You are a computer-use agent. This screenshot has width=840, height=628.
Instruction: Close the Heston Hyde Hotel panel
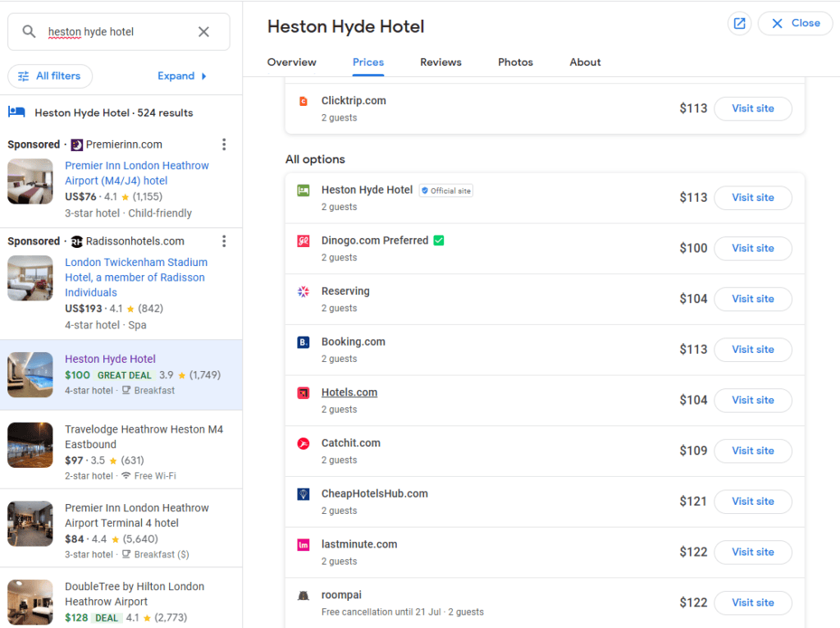795,24
